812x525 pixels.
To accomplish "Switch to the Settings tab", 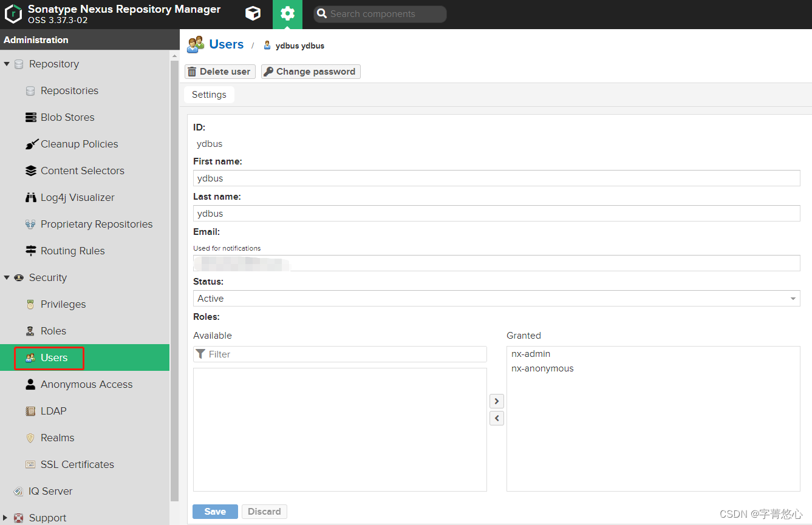I will (209, 95).
